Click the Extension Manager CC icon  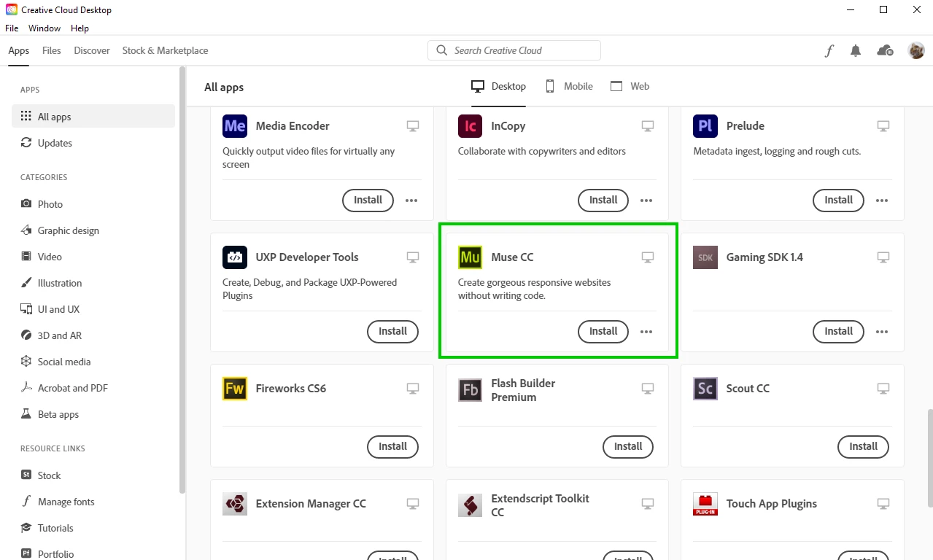coord(235,504)
